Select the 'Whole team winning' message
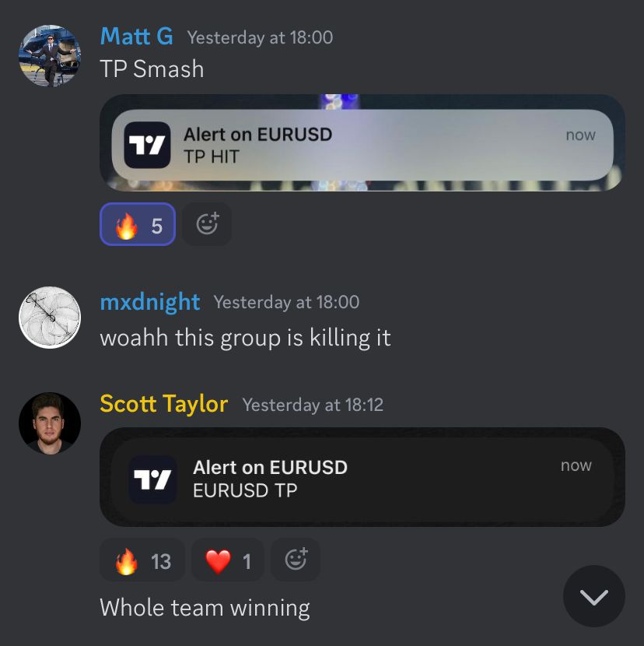This screenshot has height=646, width=644. point(205,608)
